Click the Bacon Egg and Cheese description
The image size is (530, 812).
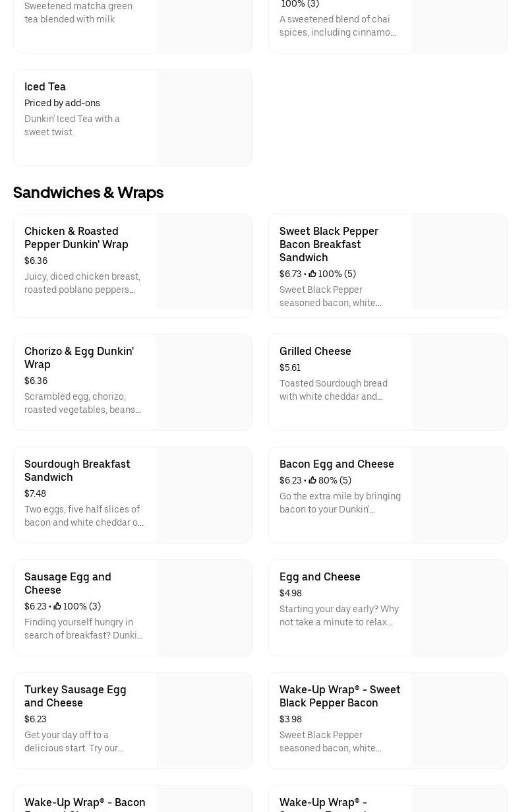tap(339, 503)
